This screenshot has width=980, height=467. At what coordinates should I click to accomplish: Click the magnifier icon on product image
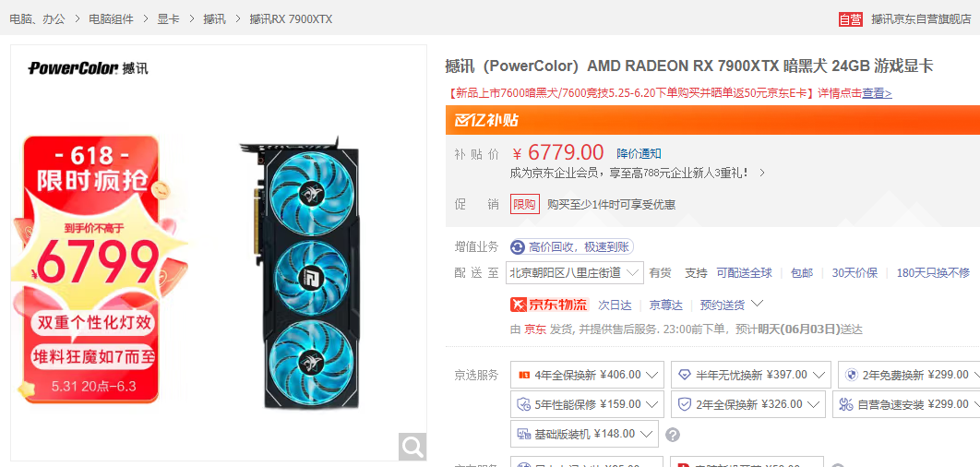click(412, 447)
